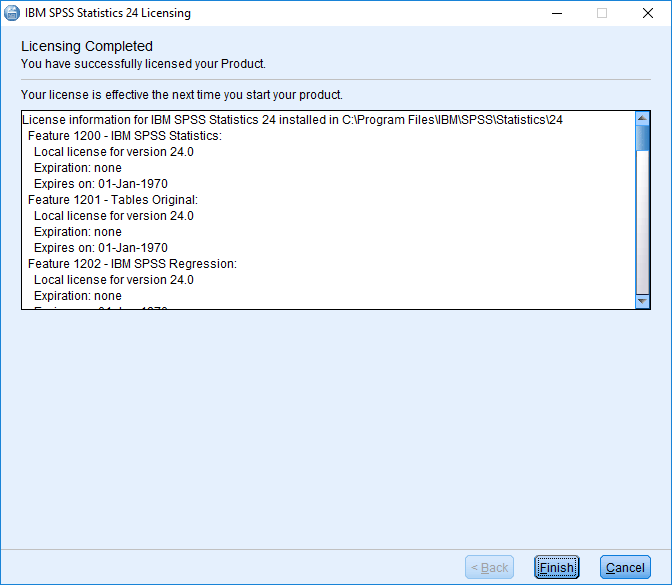672x585 pixels.
Task: Click the license info scrollbar thumb
Action: point(642,138)
